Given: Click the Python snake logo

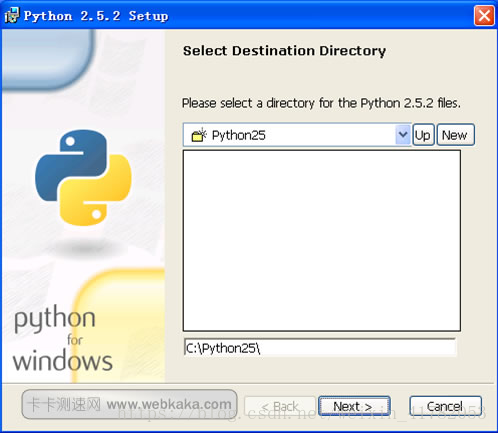Looking at the screenshot, I should pyautogui.click(x=83, y=178).
